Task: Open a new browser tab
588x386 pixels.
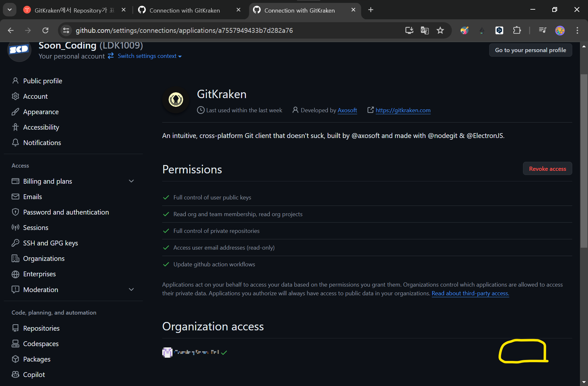Action: [371, 10]
